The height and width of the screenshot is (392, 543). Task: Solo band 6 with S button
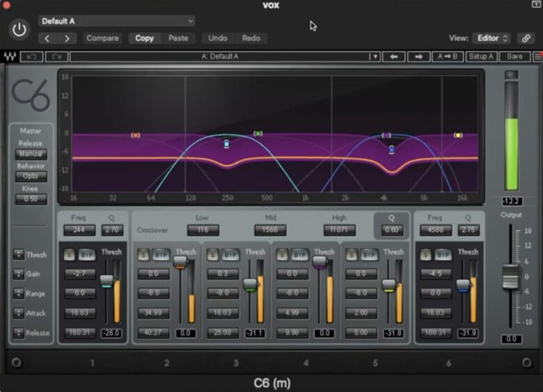click(425, 255)
